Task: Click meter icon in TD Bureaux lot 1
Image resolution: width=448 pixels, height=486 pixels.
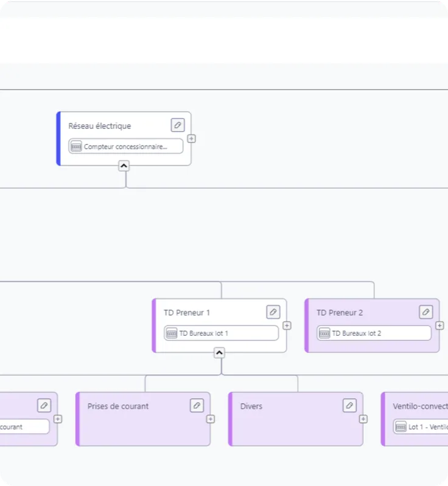Action: (172, 333)
